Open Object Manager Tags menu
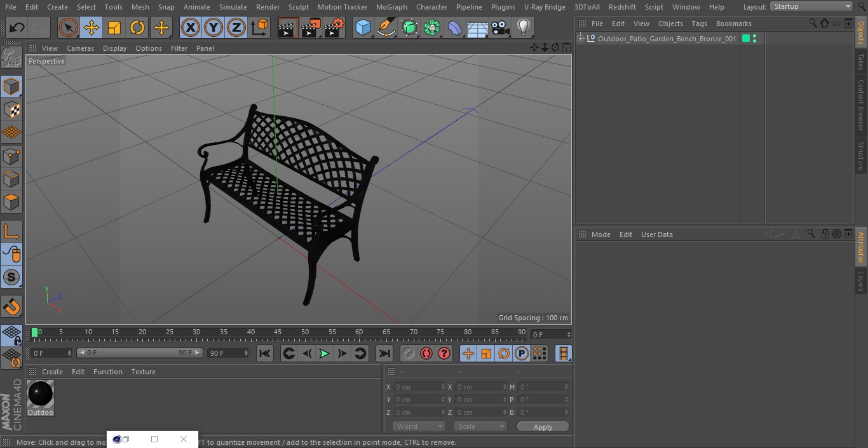The width and height of the screenshot is (868, 448). pyautogui.click(x=699, y=24)
